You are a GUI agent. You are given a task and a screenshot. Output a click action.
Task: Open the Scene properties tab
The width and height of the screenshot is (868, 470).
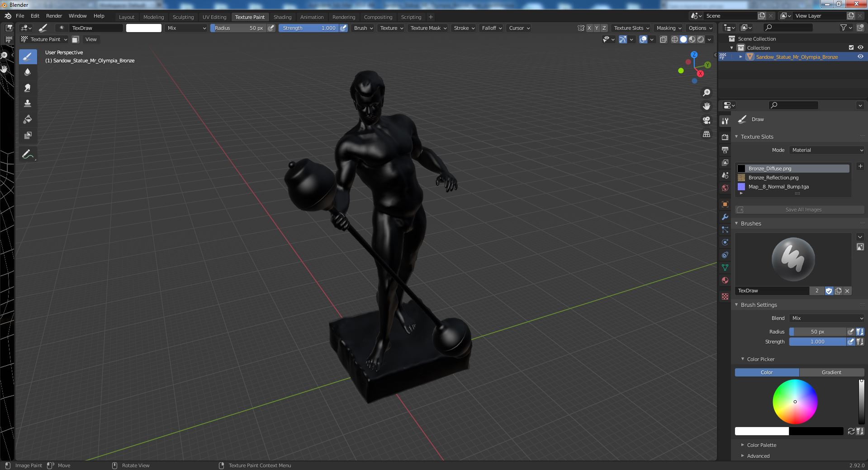point(725,175)
